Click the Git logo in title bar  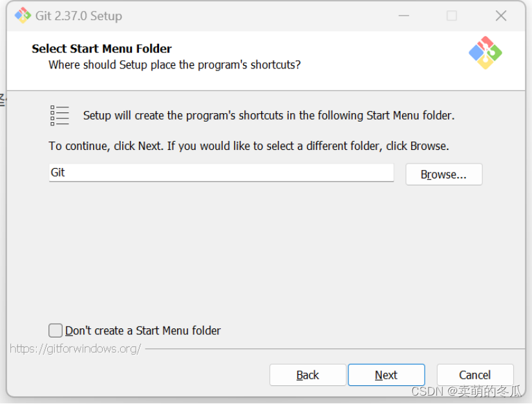pos(23,16)
